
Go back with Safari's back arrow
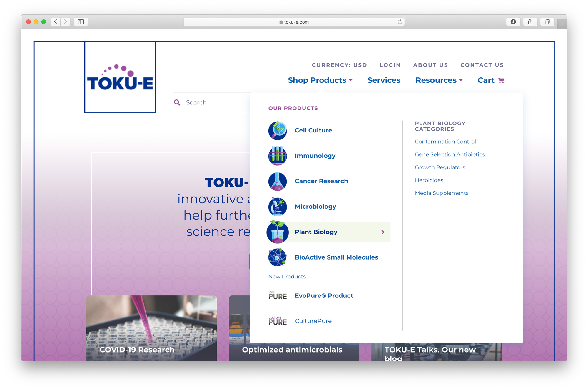[x=56, y=22]
